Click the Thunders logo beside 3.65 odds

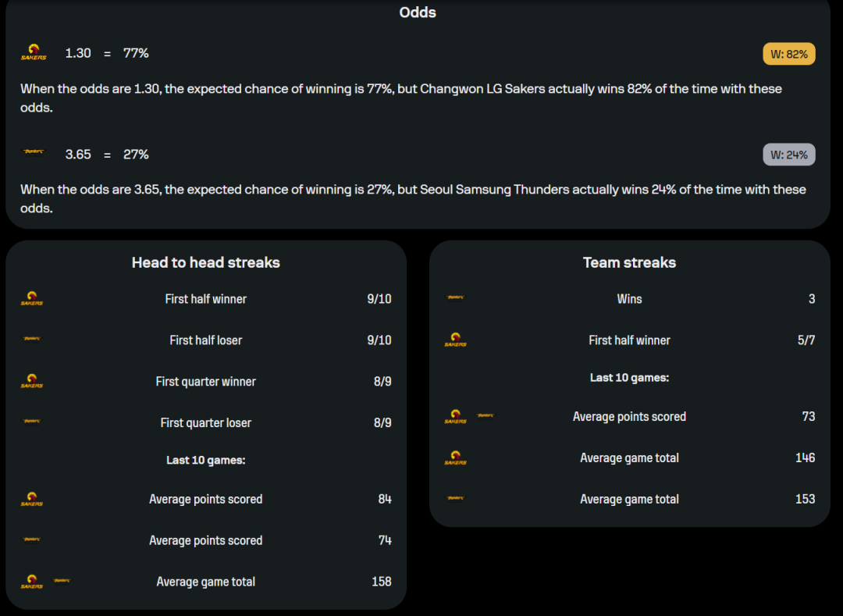[34, 151]
